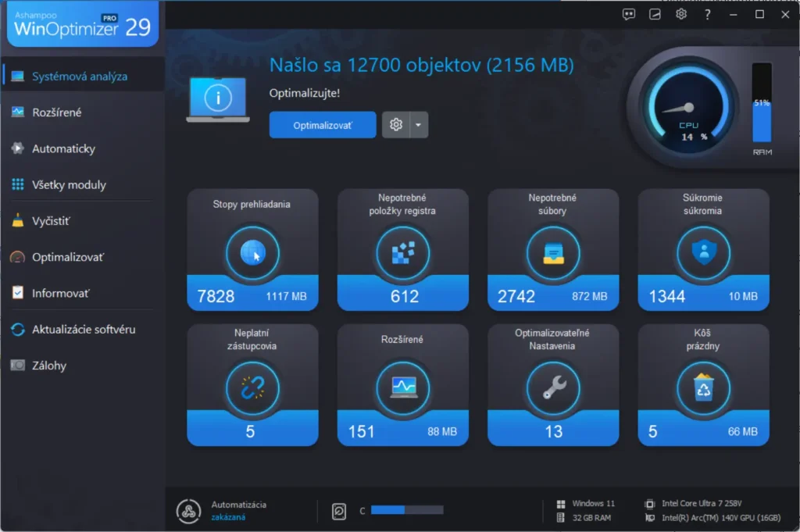The height and width of the screenshot is (532, 800).
Task: Open Optimalizovať in the sidebar
Action: [x=83, y=257]
